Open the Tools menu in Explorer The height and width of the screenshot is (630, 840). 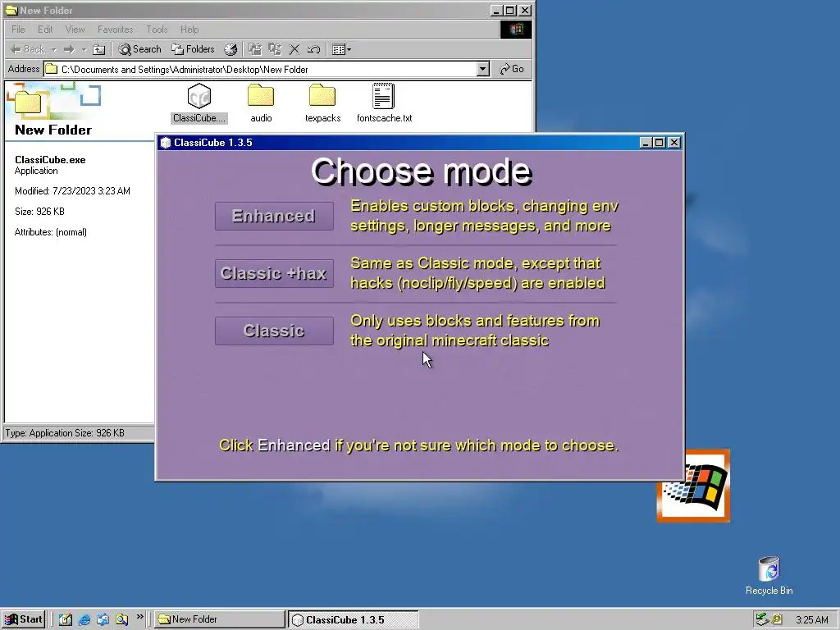pos(157,30)
